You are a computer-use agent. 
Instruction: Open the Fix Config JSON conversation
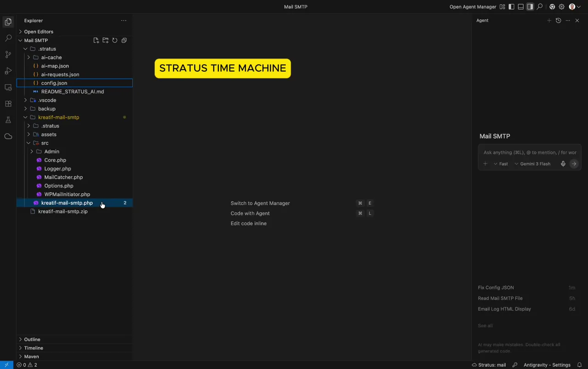tap(496, 288)
